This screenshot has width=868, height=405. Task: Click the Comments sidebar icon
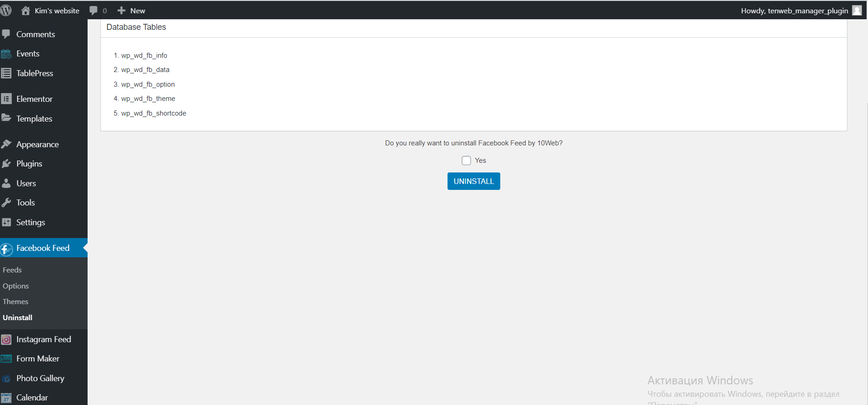coord(6,34)
